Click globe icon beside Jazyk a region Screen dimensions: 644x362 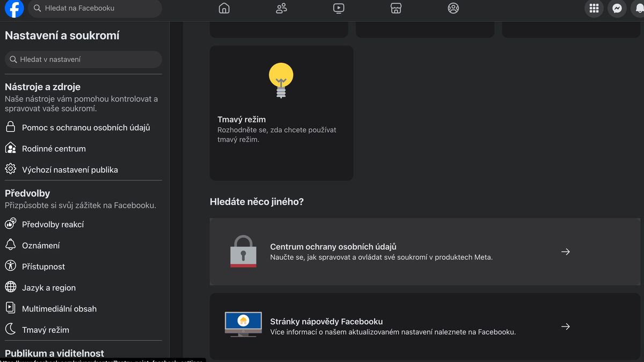point(11,287)
